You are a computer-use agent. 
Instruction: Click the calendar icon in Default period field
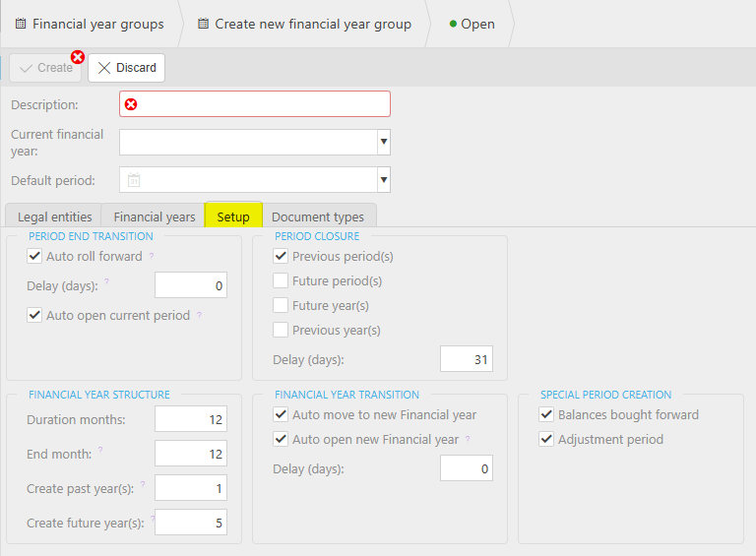click(x=134, y=180)
